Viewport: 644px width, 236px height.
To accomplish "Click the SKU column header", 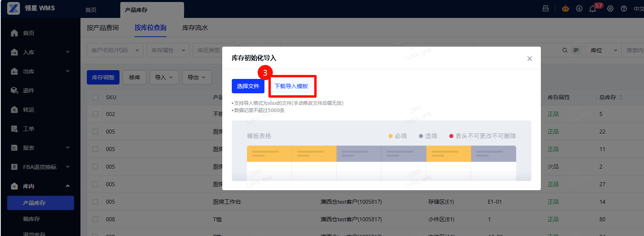I will coord(111,97).
